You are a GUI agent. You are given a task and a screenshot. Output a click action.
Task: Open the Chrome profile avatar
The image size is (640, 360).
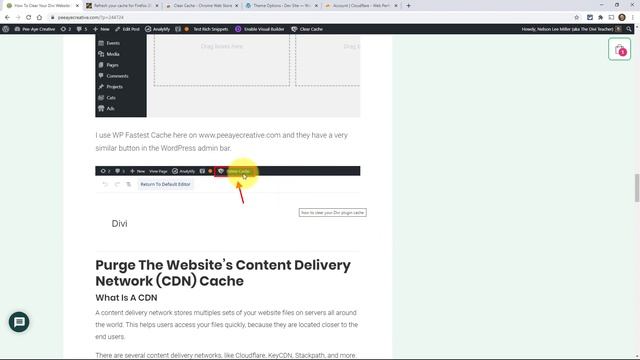pyautogui.click(x=622, y=18)
